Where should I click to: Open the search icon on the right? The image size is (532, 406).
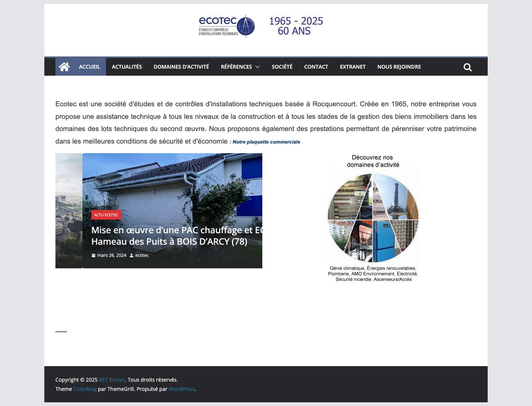pyautogui.click(x=467, y=67)
